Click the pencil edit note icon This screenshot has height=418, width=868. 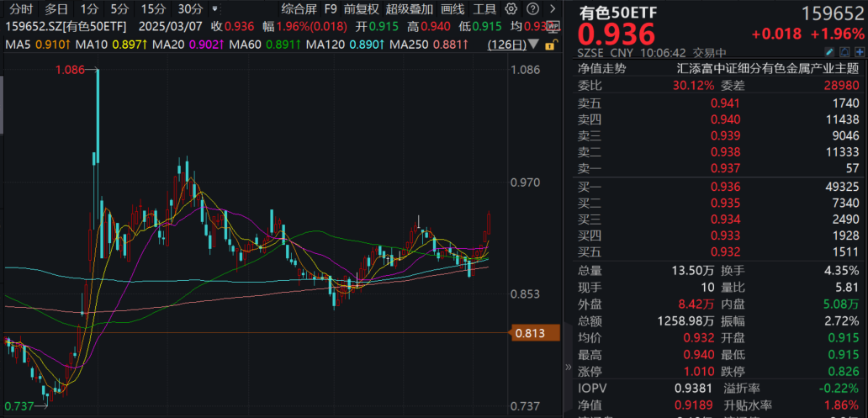pos(829,53)
